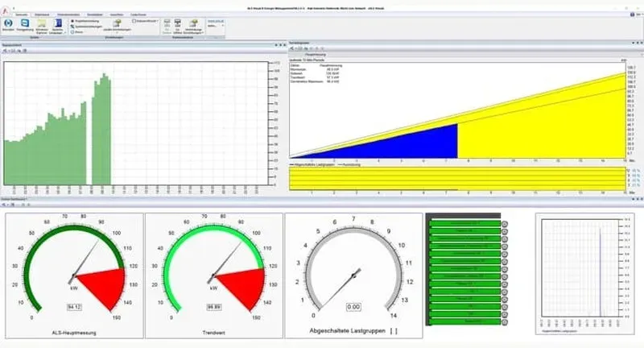Open Projekteinstellung in the ribbon

(x=85, y=21)
